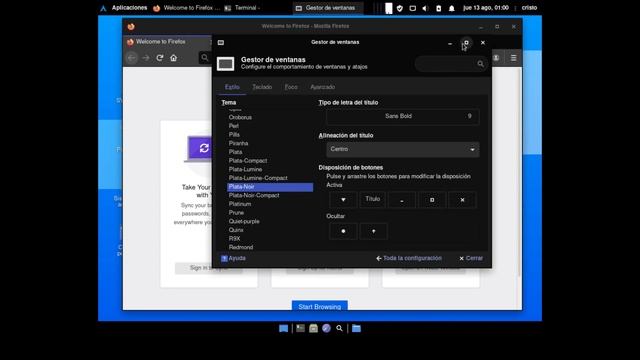
Task: Open the Firefox hamburger menu
Action: [x=513, y=58]
